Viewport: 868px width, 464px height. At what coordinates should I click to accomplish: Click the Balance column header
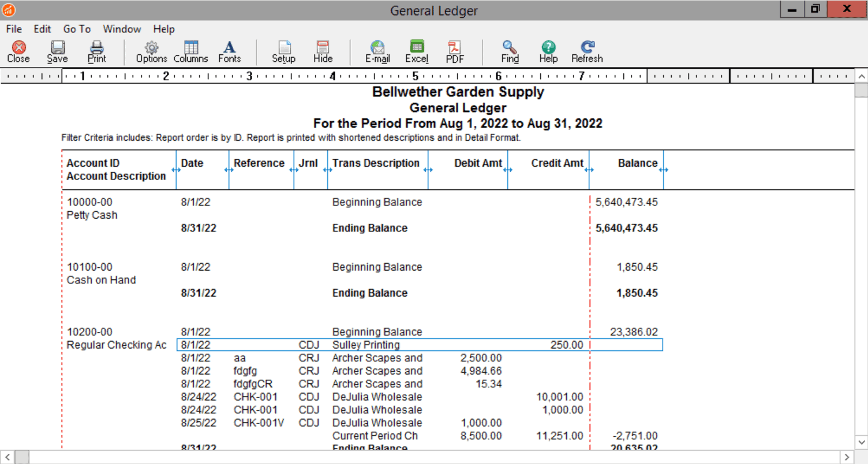(x=638, y=163)
